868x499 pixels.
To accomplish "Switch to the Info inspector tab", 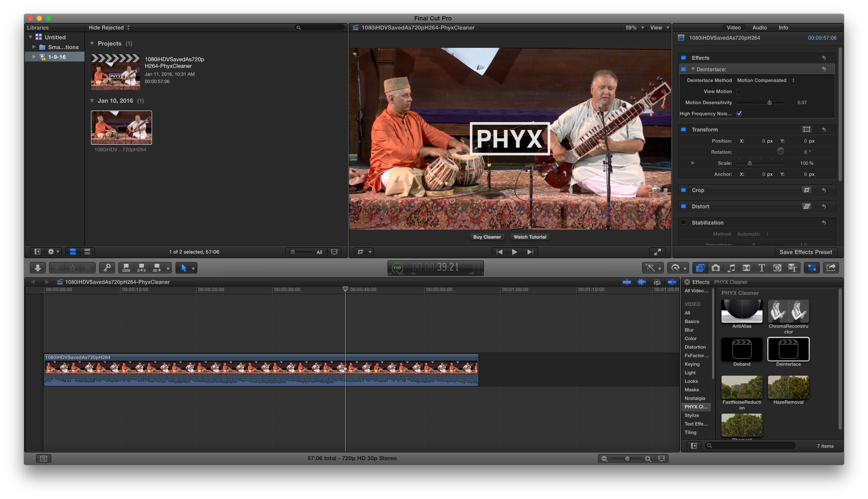I will [783, 27].
